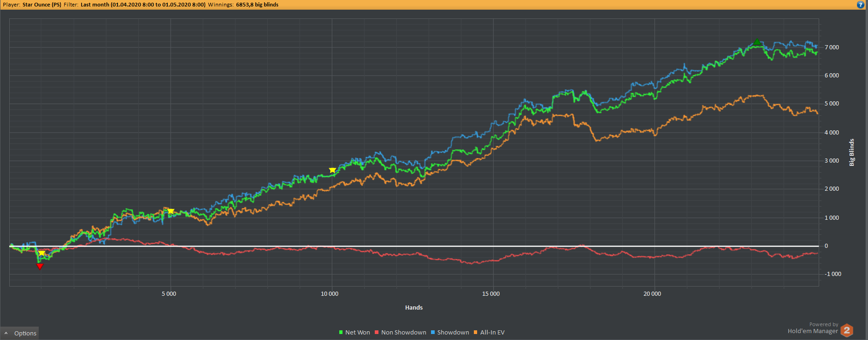Toggle the Showdown legend entry

[x=450, y=332]
